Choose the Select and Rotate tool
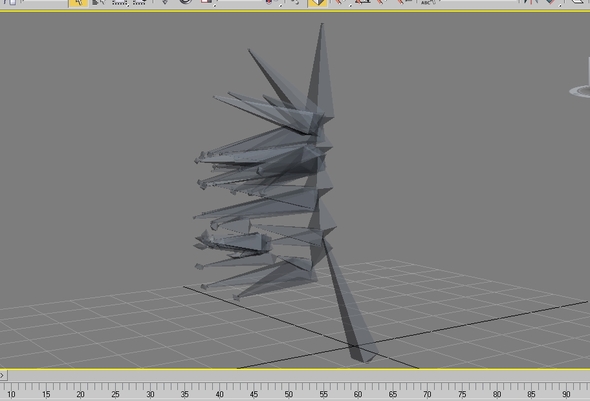Image resolution: width=590 pixels, height=401 pixels. pyautogui.click(x=186, y=2)
